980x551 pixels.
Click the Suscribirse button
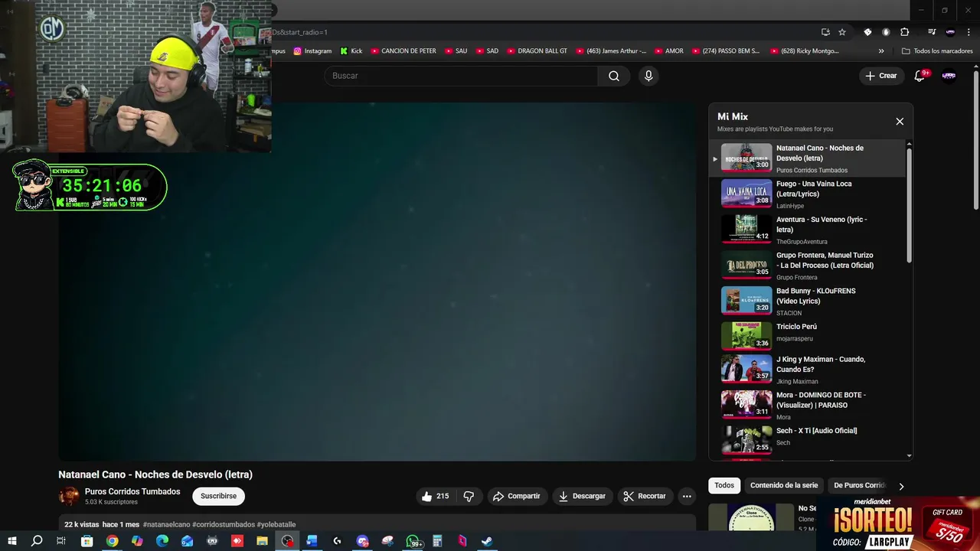[218, 496]
